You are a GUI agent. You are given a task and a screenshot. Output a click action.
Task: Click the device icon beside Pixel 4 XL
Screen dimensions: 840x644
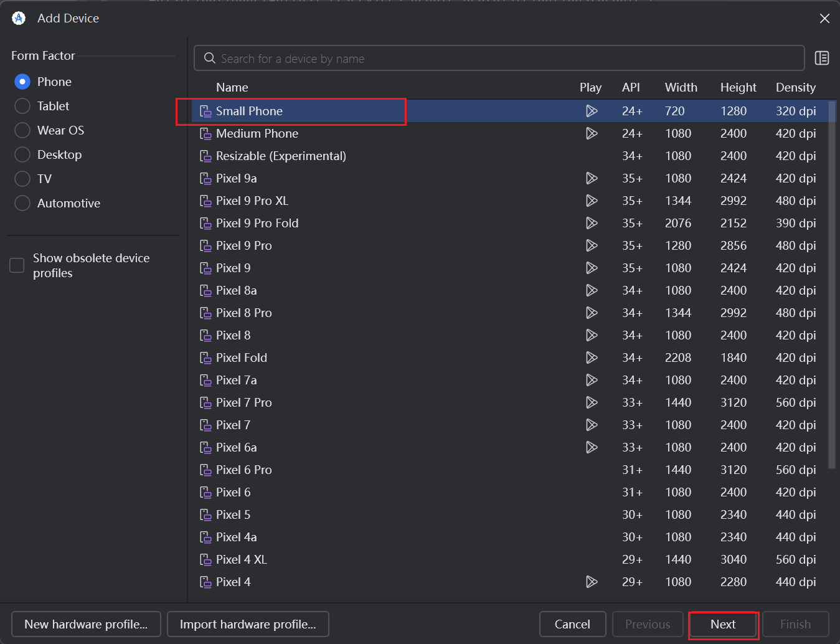pyautogui.click(x=205, y=559)
